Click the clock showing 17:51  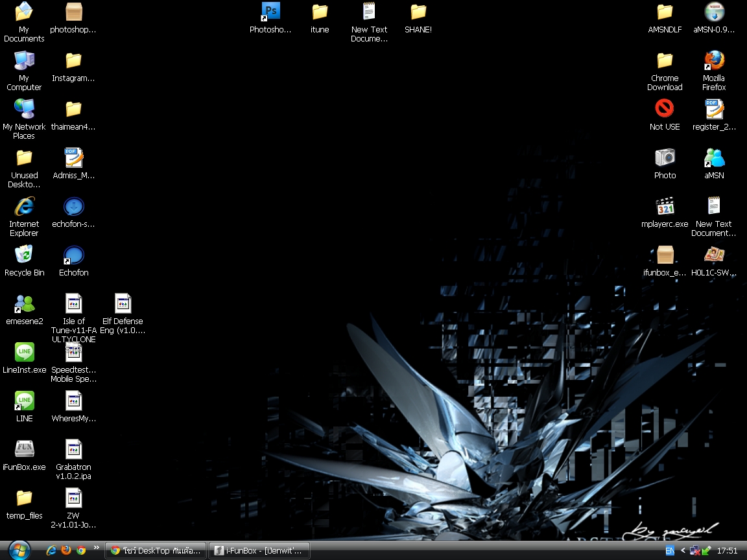[727, 550]
